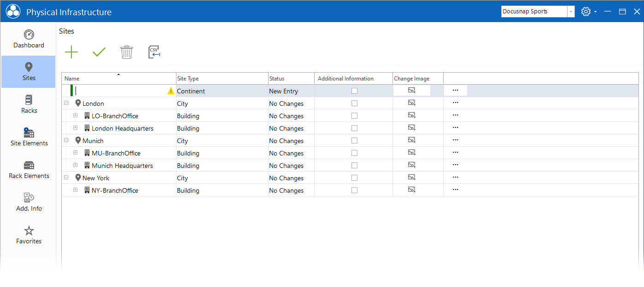Check Additional Information box for Munich row
The image size is (644, 287).
click(354, 141)
